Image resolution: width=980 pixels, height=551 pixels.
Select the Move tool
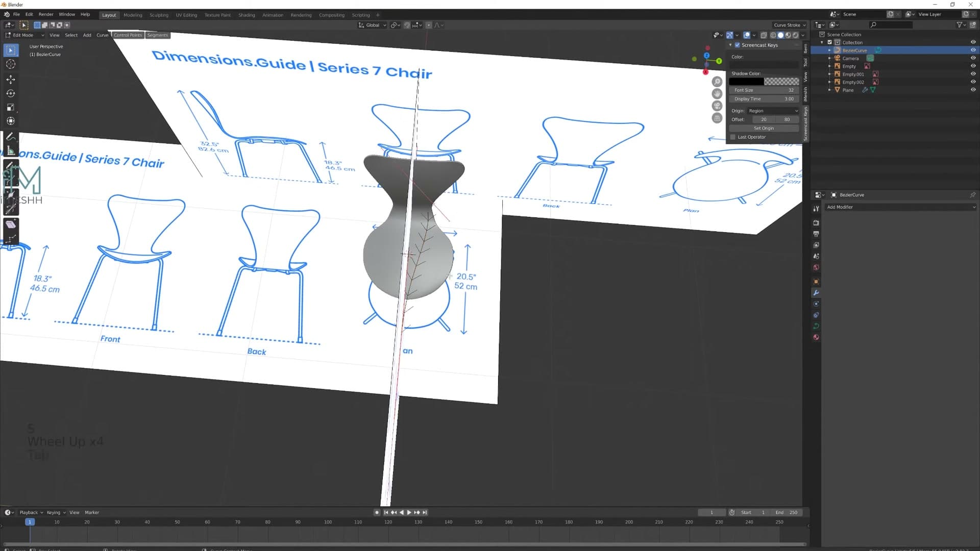point(11,79)
